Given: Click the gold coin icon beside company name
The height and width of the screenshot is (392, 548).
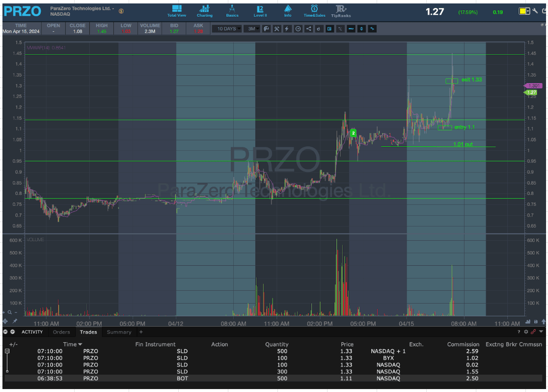Looking at the screenshot, I should tap(121, 11).
